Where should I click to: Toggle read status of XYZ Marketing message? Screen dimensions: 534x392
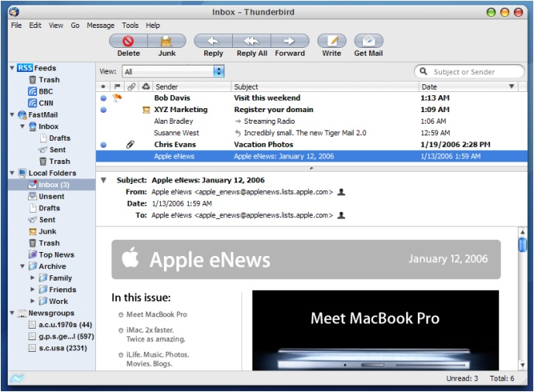click(104, 110)
